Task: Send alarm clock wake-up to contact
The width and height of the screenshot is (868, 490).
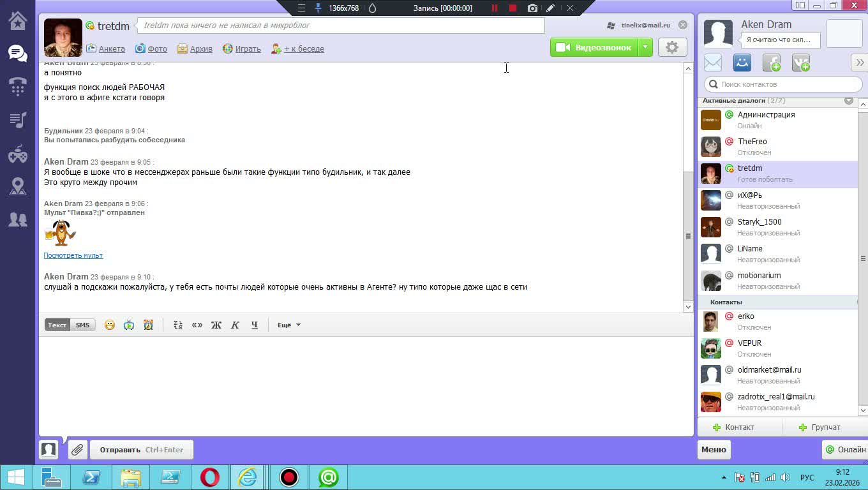Action: tap(148, 325)
